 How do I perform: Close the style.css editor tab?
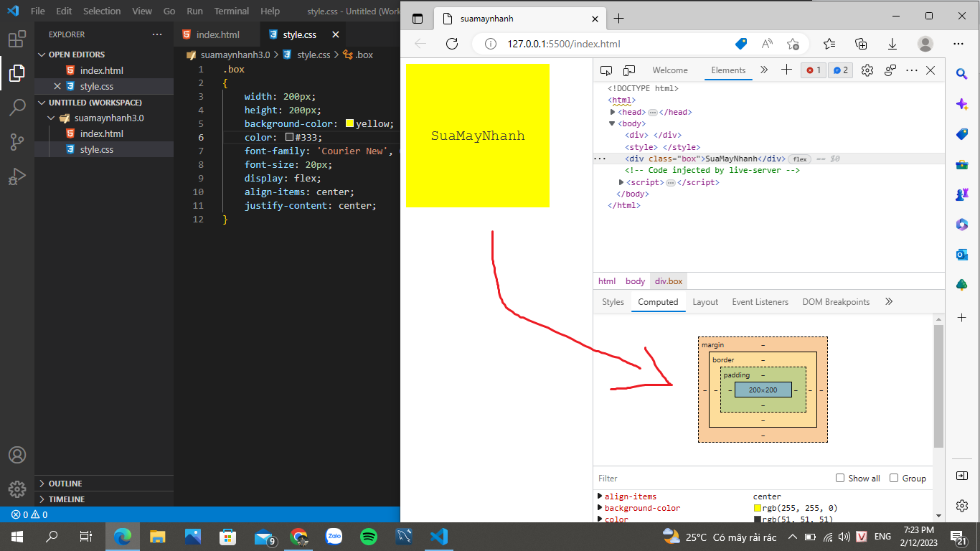334,34
